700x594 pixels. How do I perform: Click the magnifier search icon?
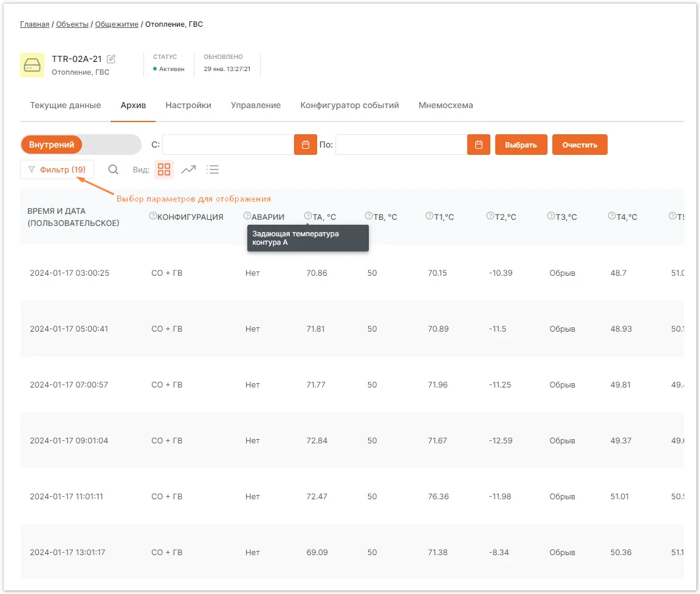[x=114, y=169]
